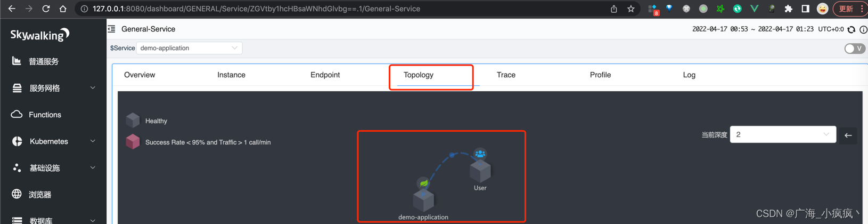Reload the page with browser refresh icon

tap(46, 9)
